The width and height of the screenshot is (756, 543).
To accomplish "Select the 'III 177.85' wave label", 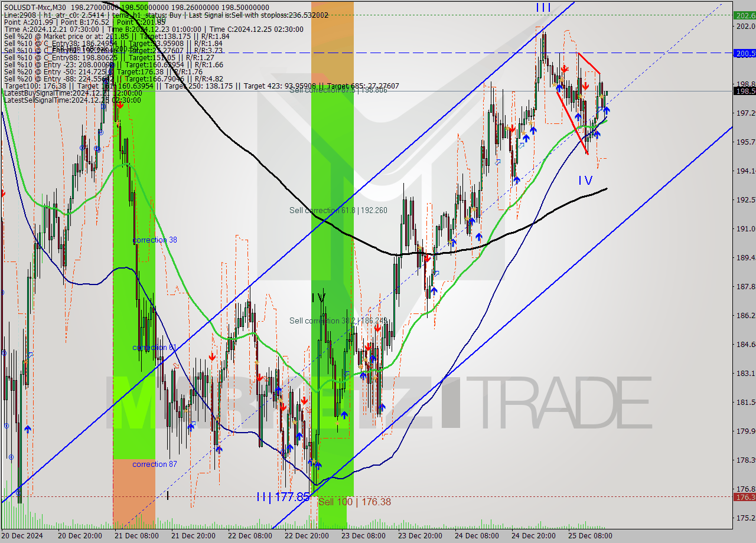I will click(x=283, y=497).
